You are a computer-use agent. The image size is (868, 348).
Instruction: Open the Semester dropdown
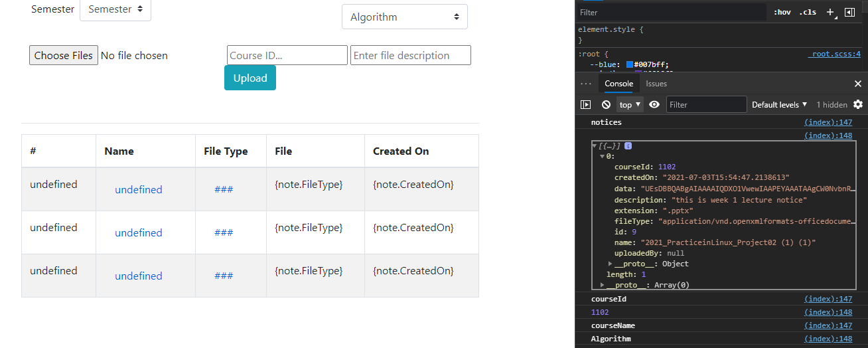[x=115, y=9]
